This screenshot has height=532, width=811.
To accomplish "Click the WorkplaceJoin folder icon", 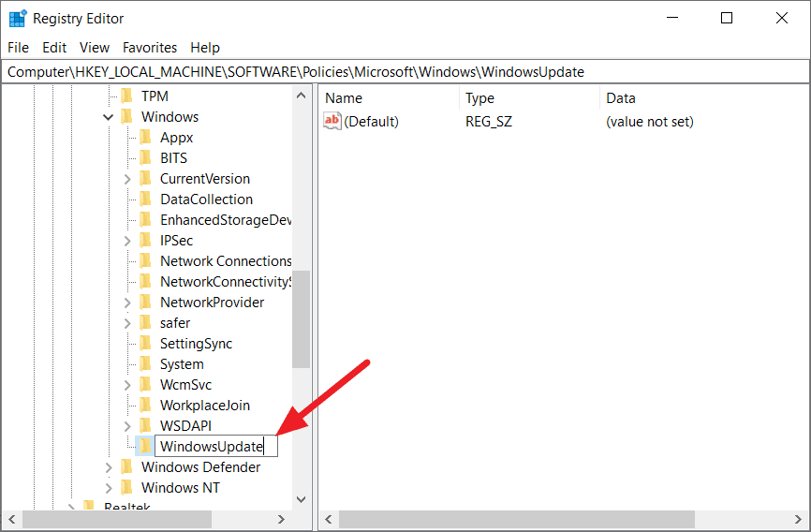I will [146, 406].
